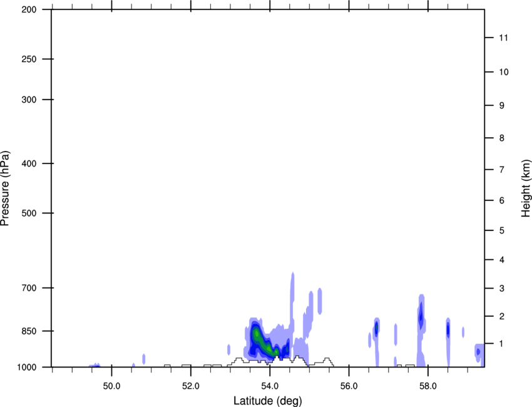Click latitude tick label 52.0
The image size is (532, 407).
pyautogui.click(x=191, y=386)
